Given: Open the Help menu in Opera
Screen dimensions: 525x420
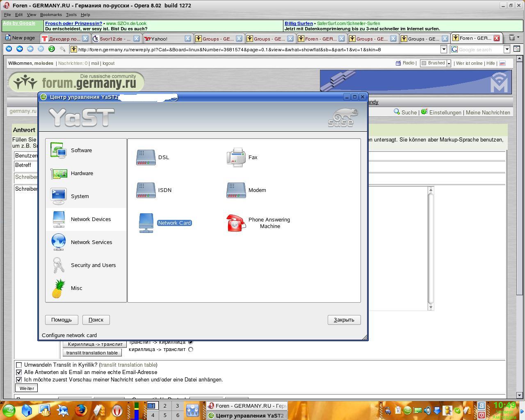Looking at the screenshot, I should [85, 14].
